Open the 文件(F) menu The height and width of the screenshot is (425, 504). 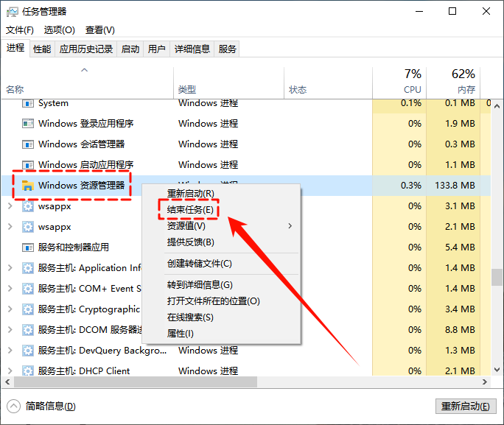(x=20, y=30)
